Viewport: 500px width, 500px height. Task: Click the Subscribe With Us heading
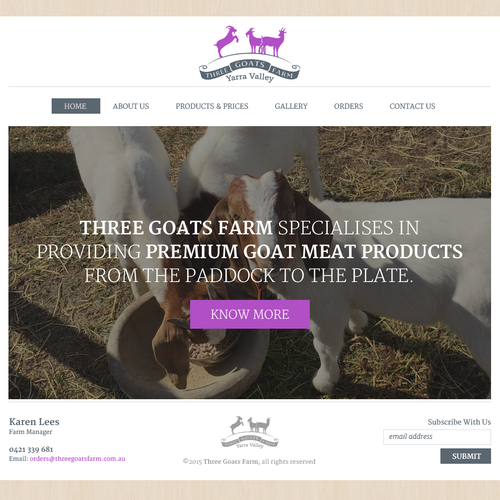coord(459,422)
